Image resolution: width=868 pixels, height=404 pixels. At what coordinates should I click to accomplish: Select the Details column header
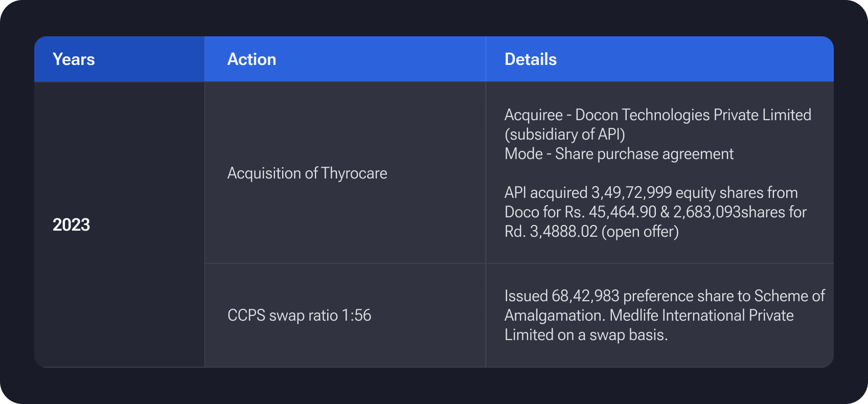[x=530, y=59]
